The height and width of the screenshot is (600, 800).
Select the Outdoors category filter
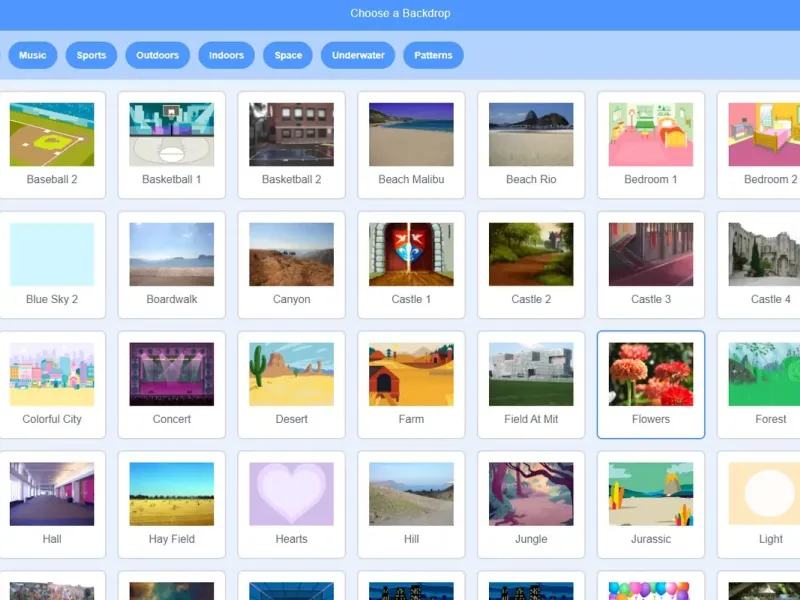click(158, 55)
